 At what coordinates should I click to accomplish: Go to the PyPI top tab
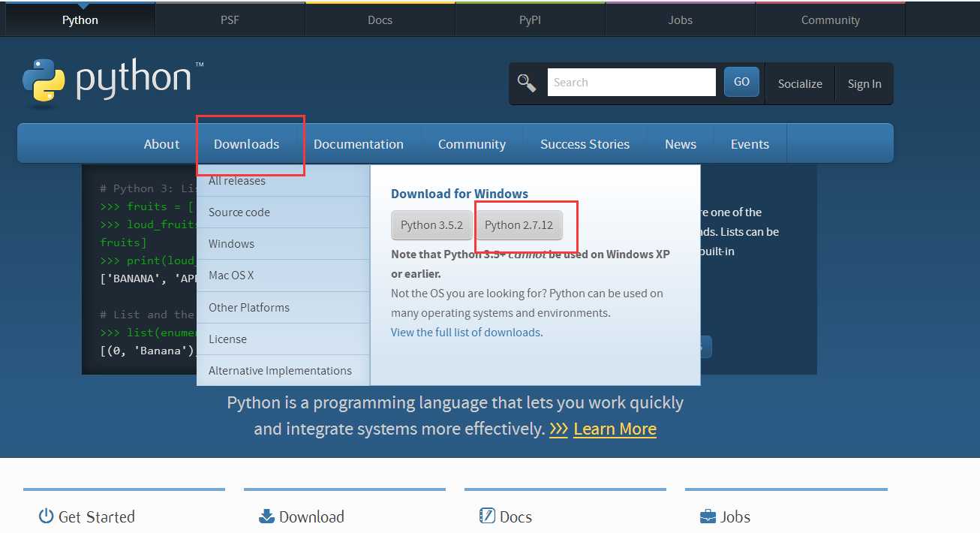[531, 20]
